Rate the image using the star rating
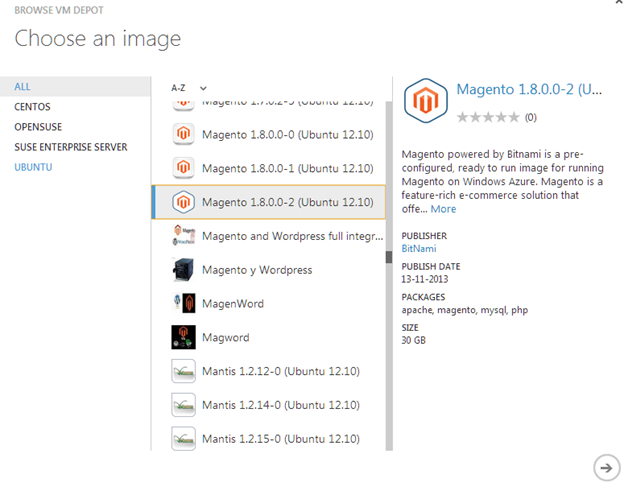Viewport: 624px width, 491px height. [487, 117]
